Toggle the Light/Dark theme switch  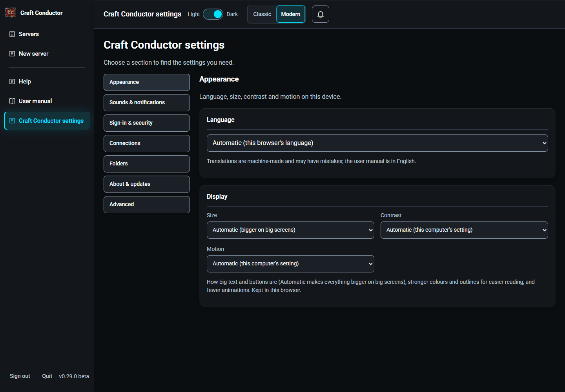click(x=213, y=14)
